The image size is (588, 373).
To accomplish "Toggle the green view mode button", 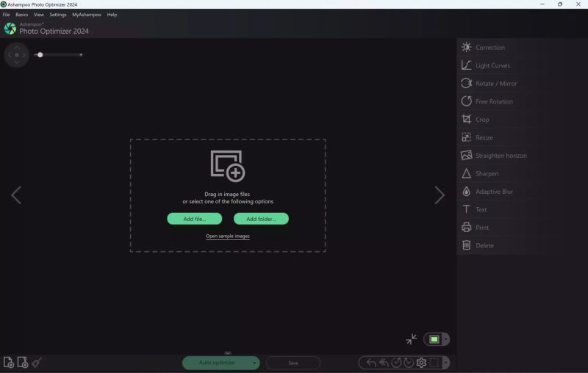I will click(x=434, y=339).
